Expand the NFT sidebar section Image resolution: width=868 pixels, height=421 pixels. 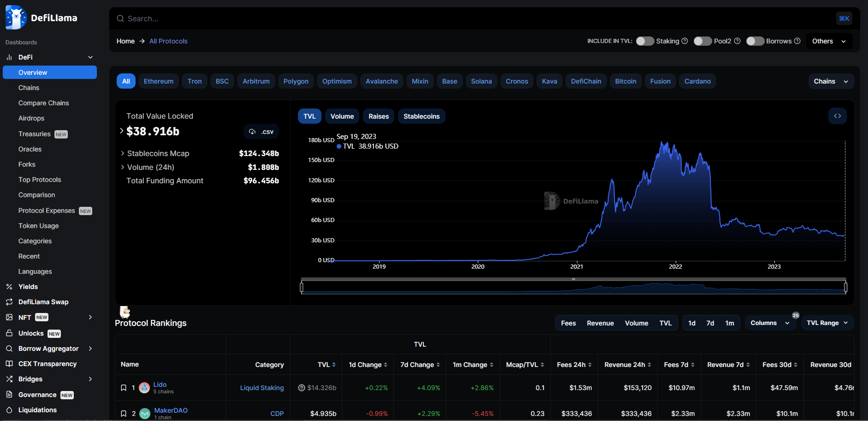click(90, 317)
